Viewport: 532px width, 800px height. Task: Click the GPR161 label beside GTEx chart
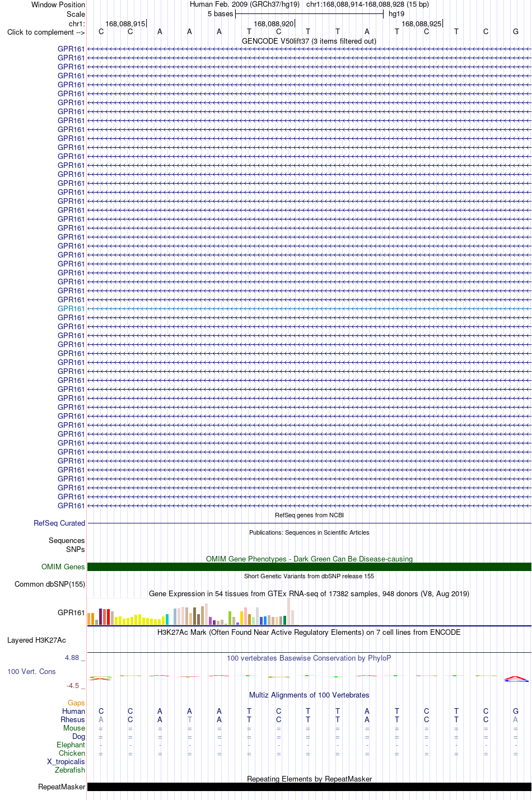point(71,612)
